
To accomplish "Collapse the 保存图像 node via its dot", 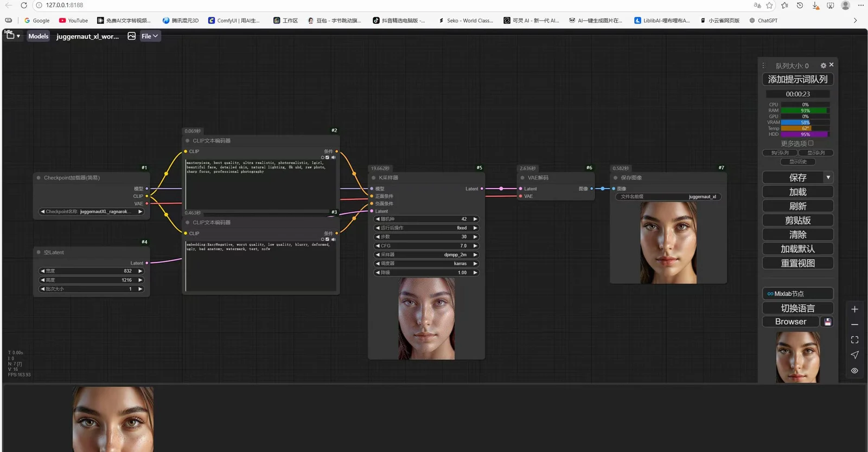I will [616, 178].
